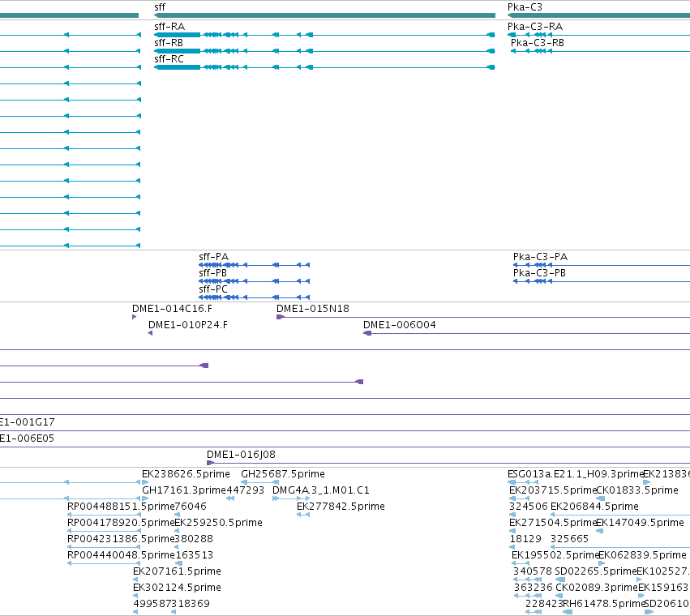The width and height of the screenshot is (690, 616).
Task: Click the EK271504.5prime EST label
Action: coord(553,523)
